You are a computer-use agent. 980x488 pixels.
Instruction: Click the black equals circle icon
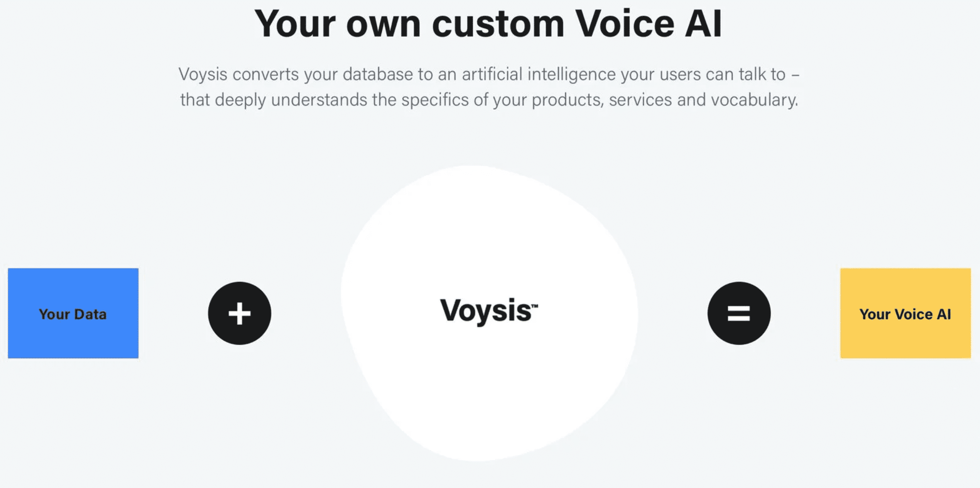pos(739,313)
